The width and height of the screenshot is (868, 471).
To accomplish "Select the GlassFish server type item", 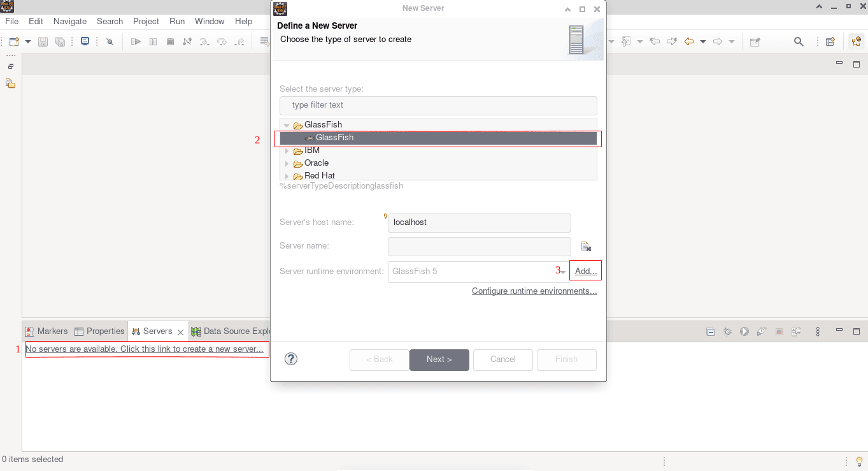I will (x=438, y=138).
